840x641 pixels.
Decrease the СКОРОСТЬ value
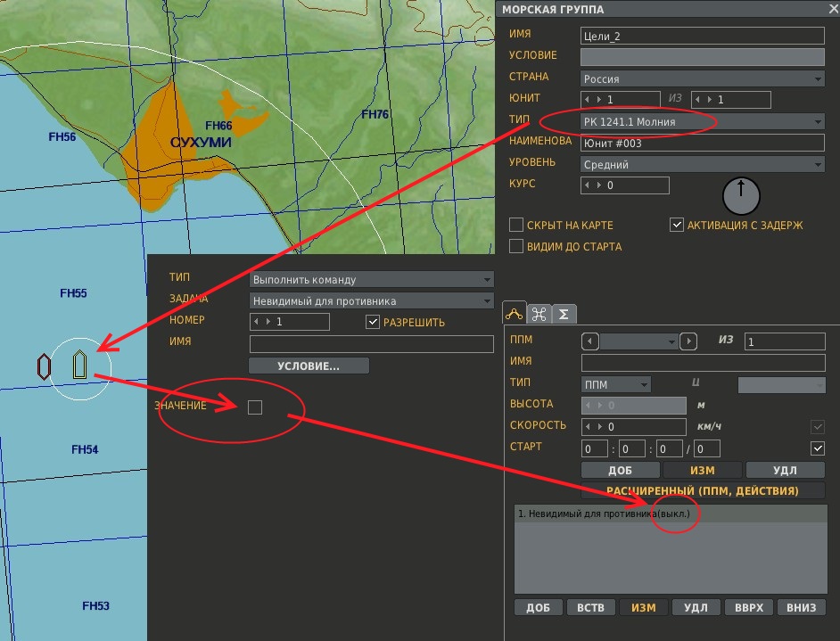click(x=589, y=427)
